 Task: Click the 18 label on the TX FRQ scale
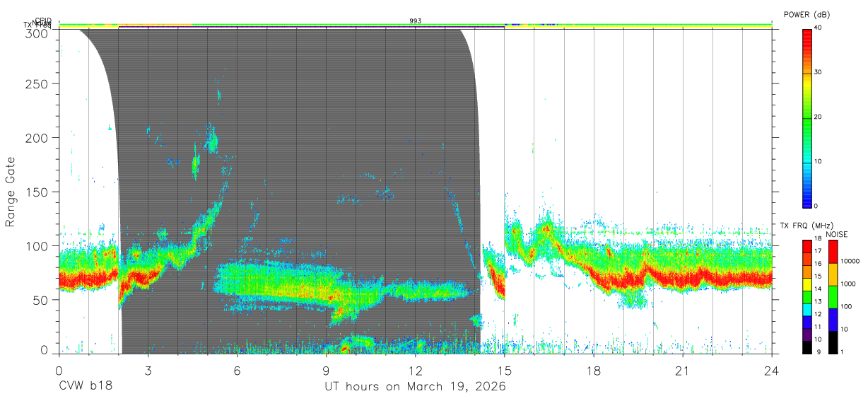(816, 240)
